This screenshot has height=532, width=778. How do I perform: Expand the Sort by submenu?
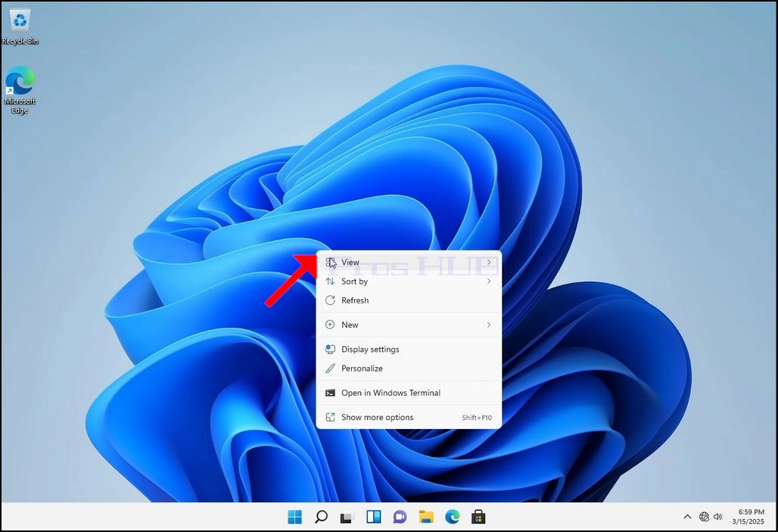409,282
